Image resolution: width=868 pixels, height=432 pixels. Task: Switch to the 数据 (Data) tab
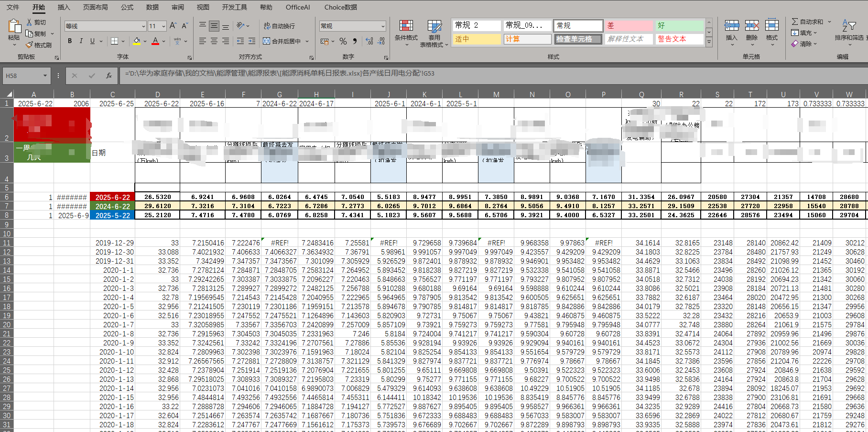point(152,7)
